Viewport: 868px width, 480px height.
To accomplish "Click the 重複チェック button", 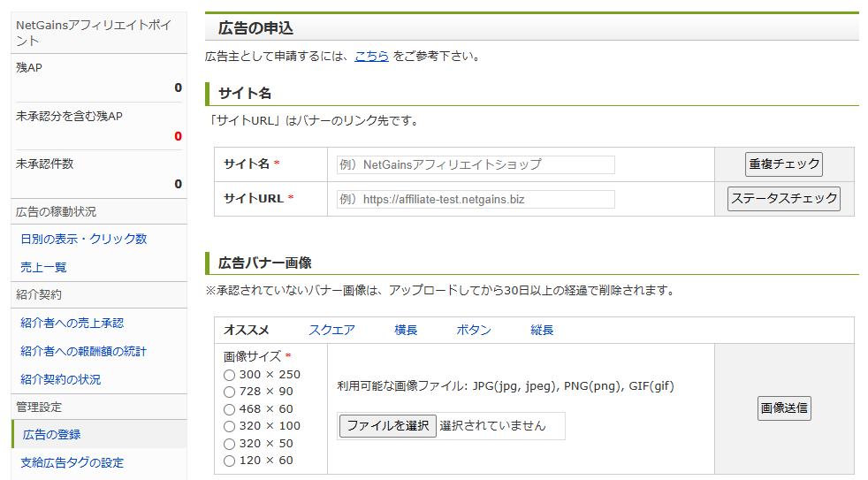I will tap(783, 164).
